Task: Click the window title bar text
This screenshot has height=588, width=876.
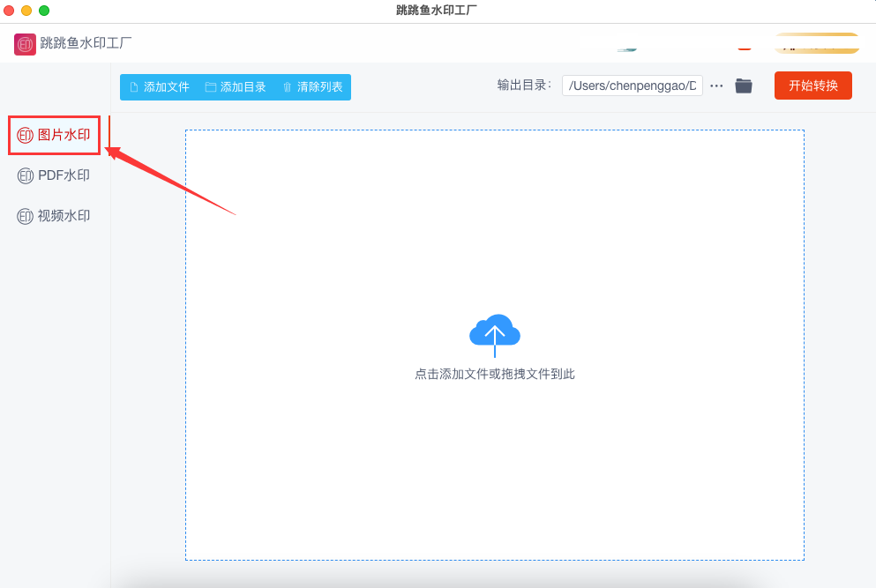Action: click(x=437, y=10)
